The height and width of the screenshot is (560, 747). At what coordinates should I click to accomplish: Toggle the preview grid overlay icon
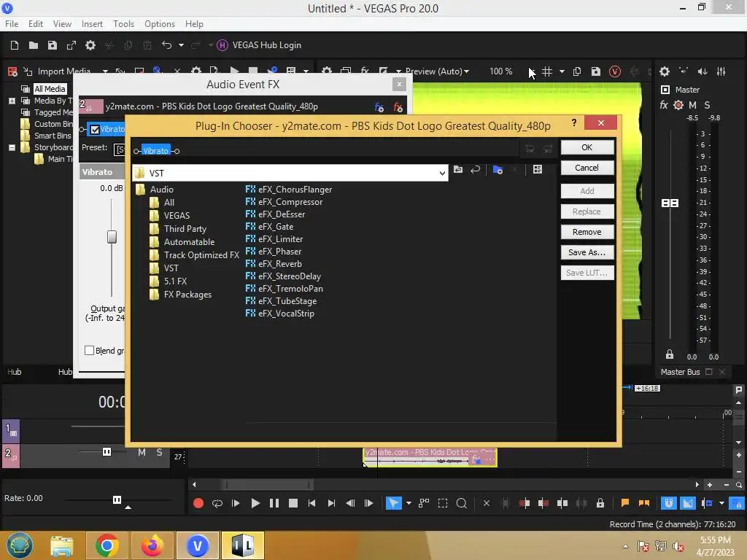click(x=547, y=71)
